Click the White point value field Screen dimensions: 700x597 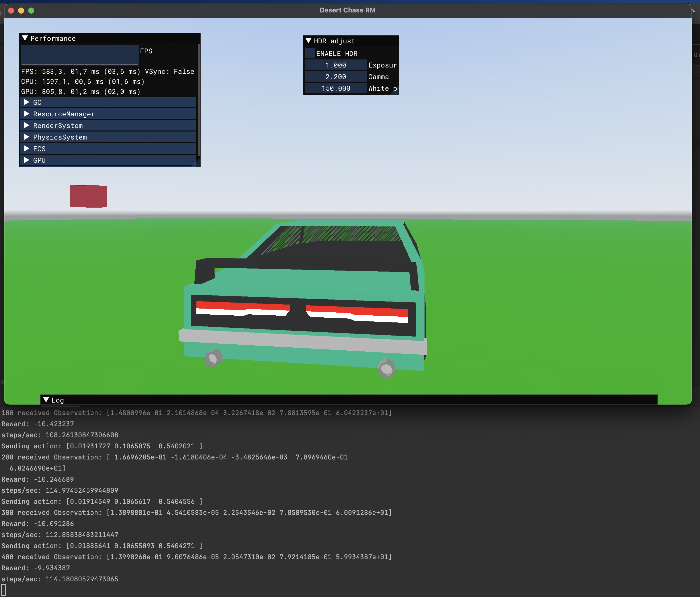(x=335, y=88)
